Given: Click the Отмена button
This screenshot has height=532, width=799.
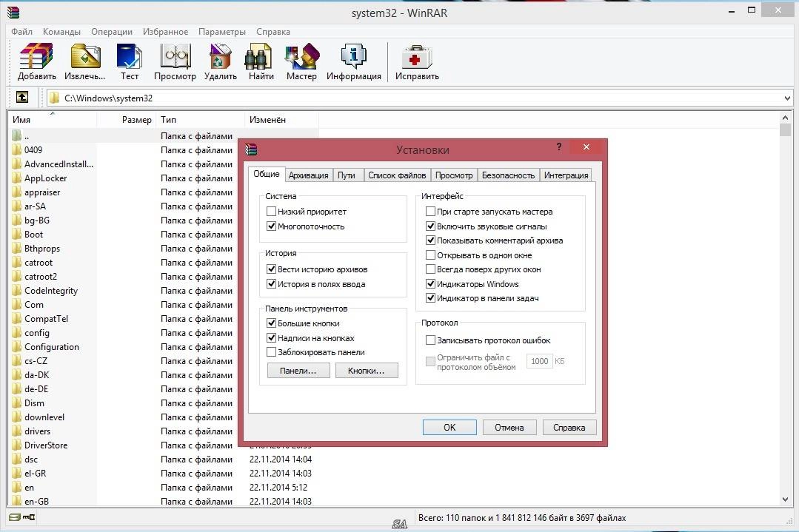Looking at the screenshot, I should [509, 427].
